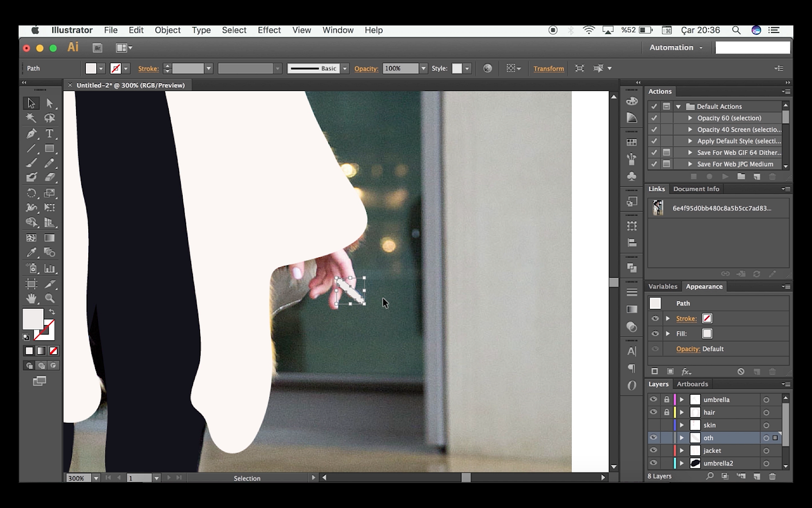The width and height of the screenshot is (812, 508).
Task: Click the Stroke link in Appearance
Action: click(686, 318)
